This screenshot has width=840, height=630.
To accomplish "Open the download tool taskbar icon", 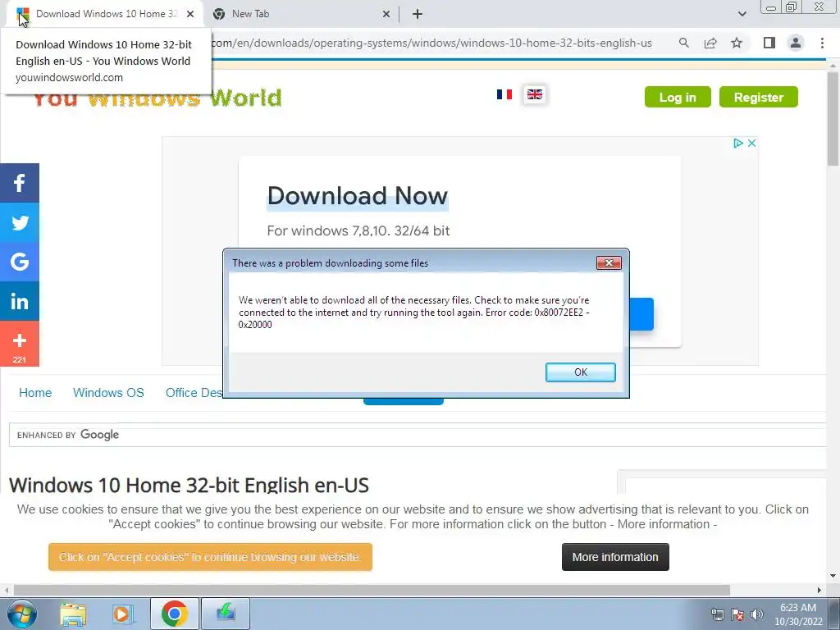I will coord(226,614).
